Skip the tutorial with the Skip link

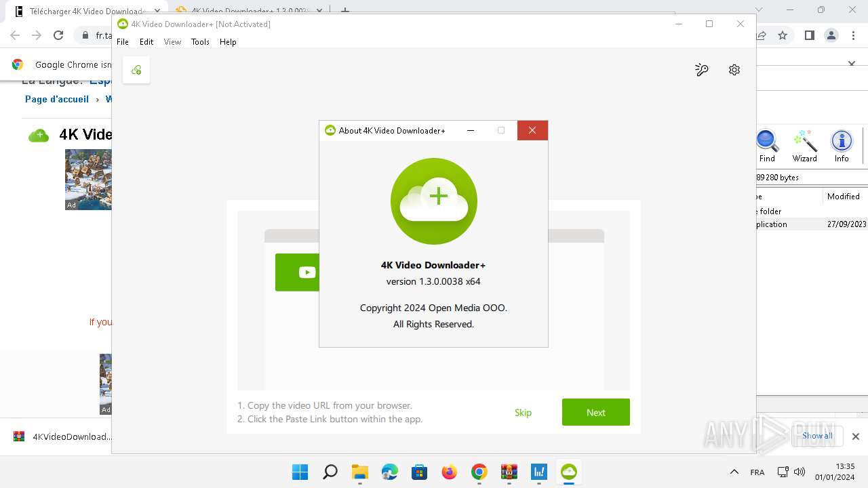click(x=523, y=412)
